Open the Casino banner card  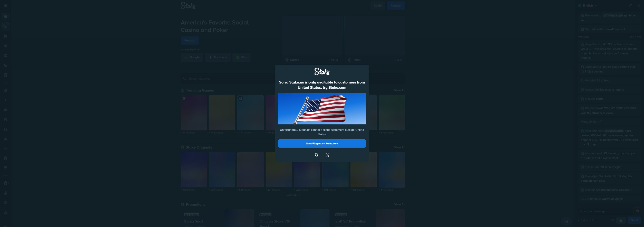[312, 39]
